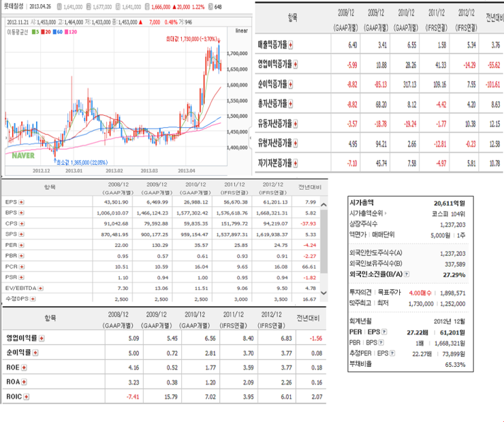Select the 4.00매수 investment opinion
The height and width of the screenshot is (422, 504).
(x=420, y=293)
